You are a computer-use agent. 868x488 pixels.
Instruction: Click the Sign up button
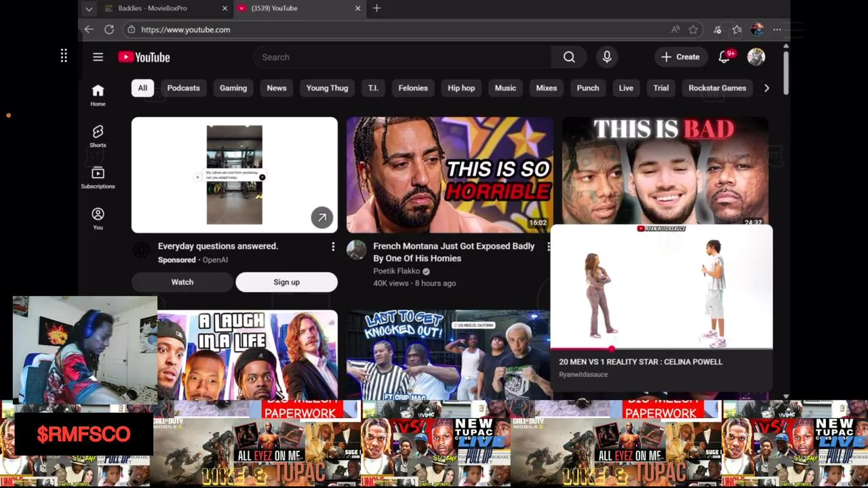pyautogui.click(x=286, y=282)
